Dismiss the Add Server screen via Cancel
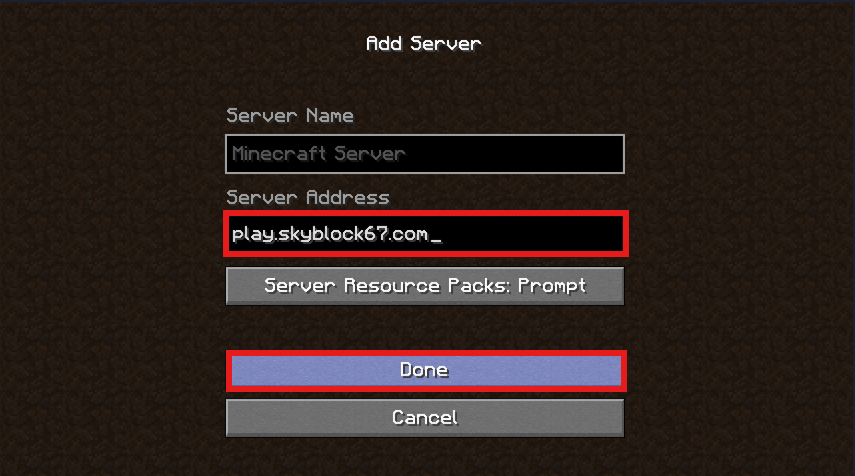 pyautogui.click(x=425, y=418)
